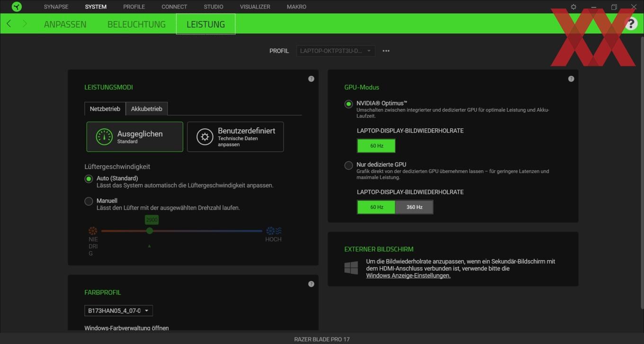Switch to the BELEUCHTUNG tab

pyautogui.click(x=136, y=24)
